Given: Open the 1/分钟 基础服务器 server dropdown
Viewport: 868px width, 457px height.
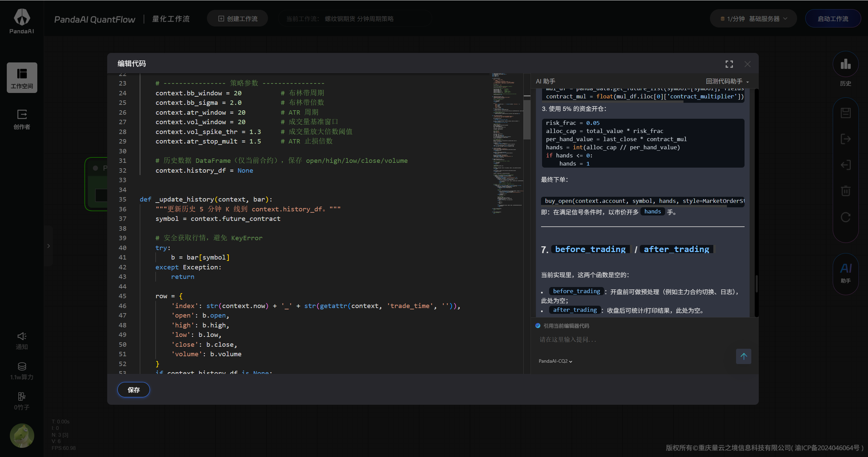Looking at the screenshot, I should [x=753, y=19].
